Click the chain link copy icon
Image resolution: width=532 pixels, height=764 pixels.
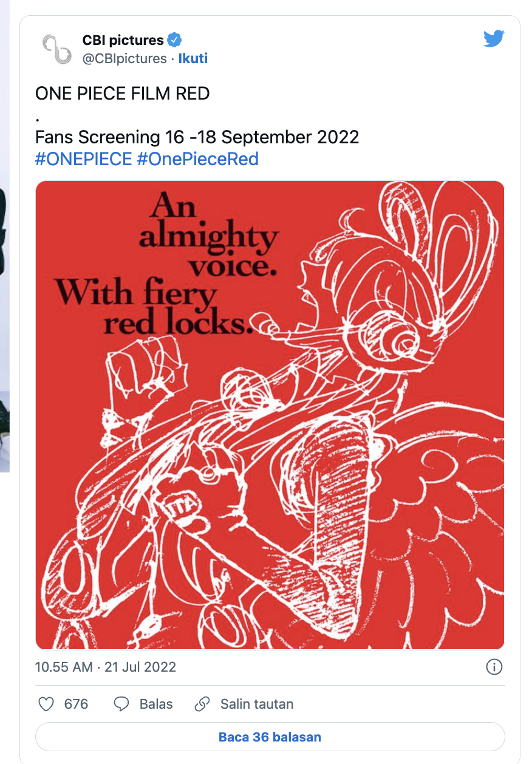coord(202,704)
